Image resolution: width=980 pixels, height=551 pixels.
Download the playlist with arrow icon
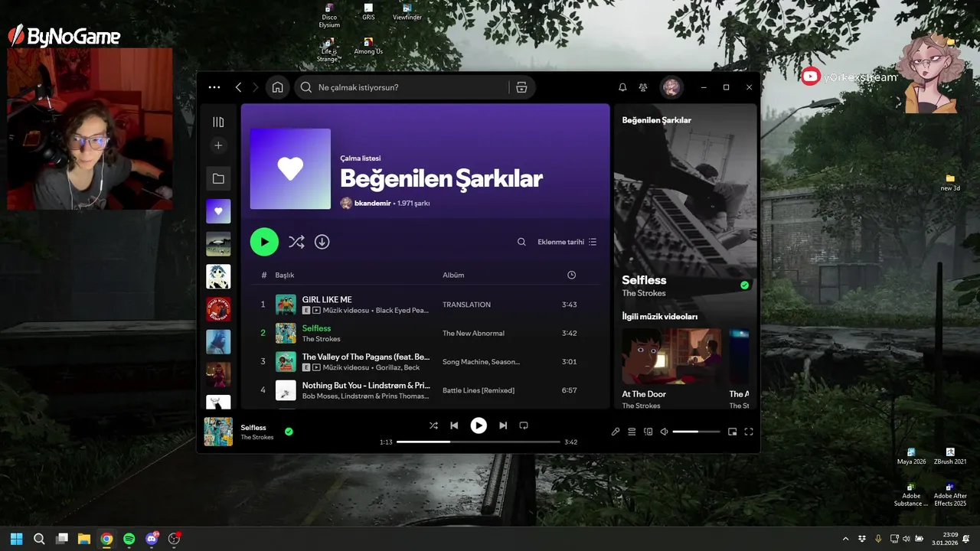pos(322,242)
